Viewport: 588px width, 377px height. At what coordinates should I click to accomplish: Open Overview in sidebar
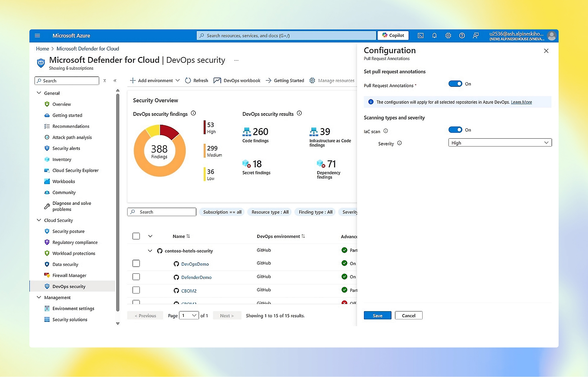[x=61, y=104]
